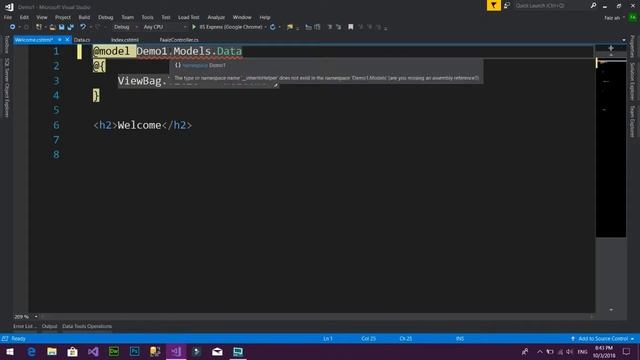Click the navigate backward toolbar icon
This screenshot has height=360, width=640.
point(12,27)
